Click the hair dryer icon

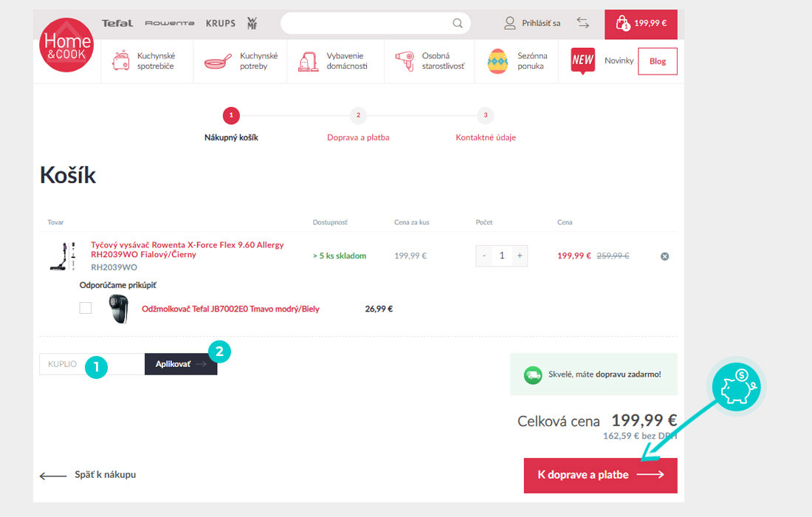tap(405, 61)
